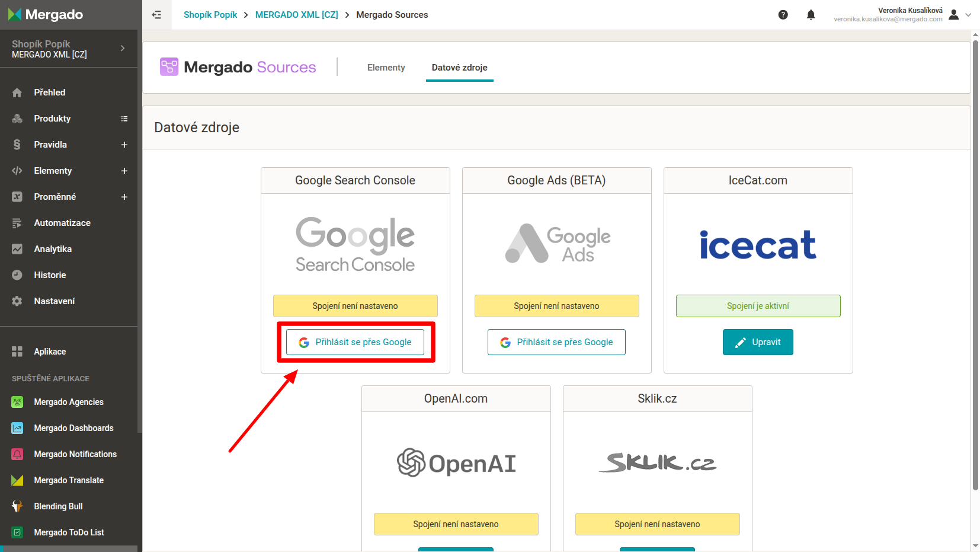Launch Blending Bull app
The width and height of the screenshot is (980, 552).
(58, 506)
